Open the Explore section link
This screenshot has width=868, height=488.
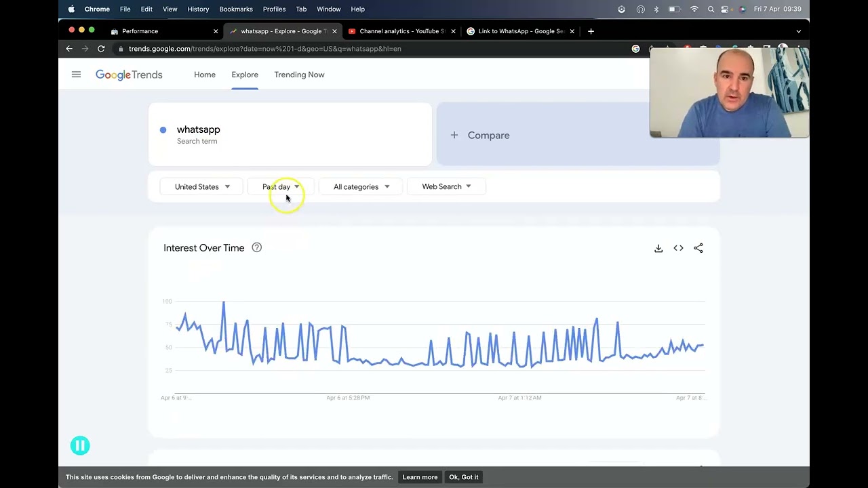[x=245, y=75]
